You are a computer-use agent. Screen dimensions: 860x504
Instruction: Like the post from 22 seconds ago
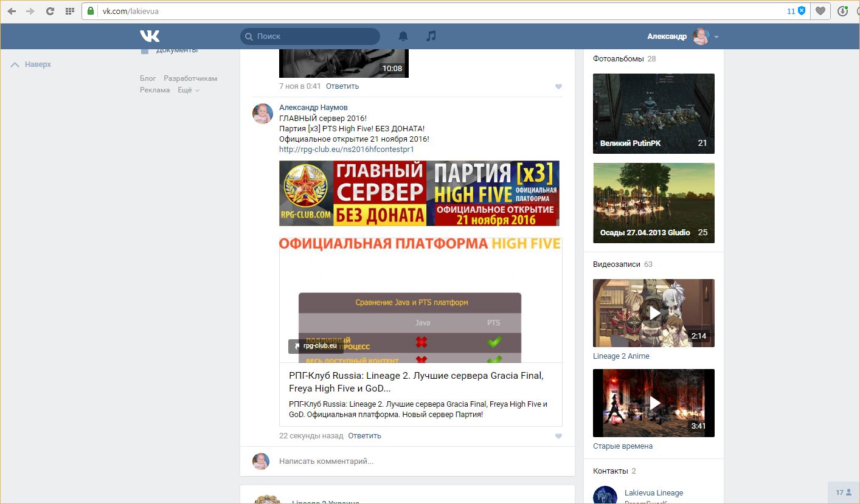[x=558, y=436]
